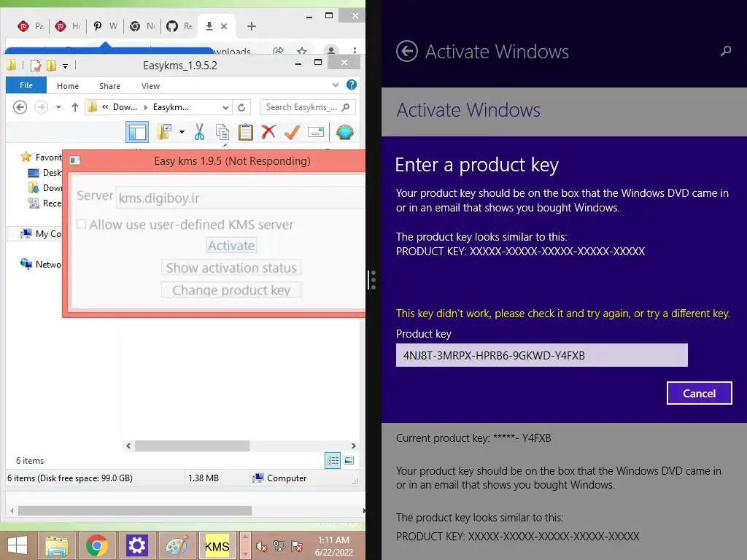Select Network in navigation pane

coord(41,264)
